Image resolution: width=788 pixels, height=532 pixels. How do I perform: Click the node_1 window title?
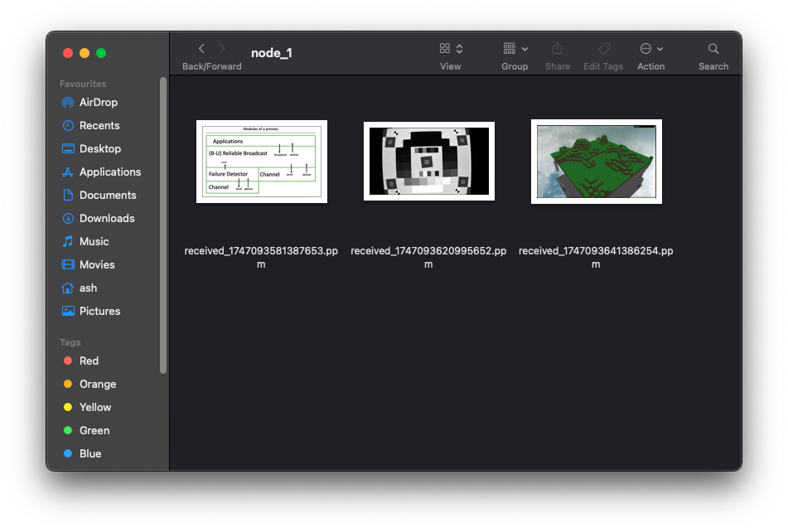coord(272,53)
